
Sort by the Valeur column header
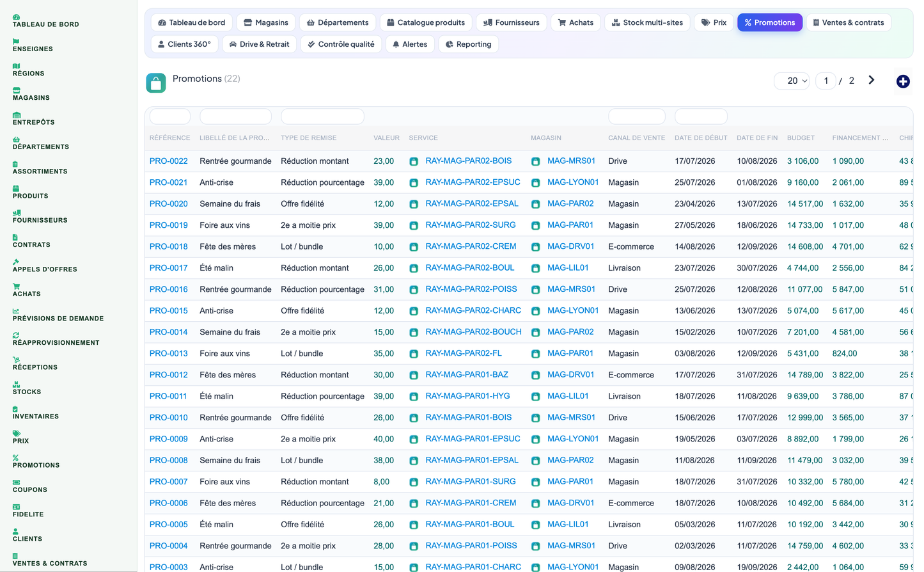386,138
